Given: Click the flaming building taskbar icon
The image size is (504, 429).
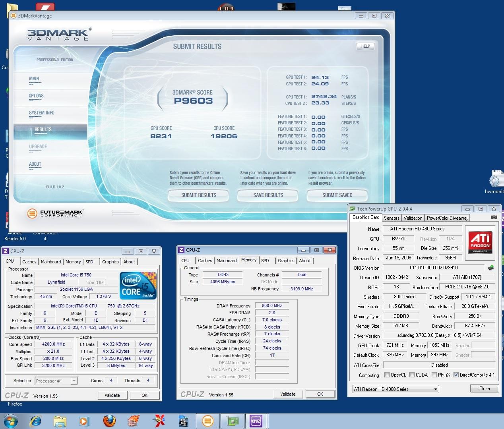Looking at the screenshot, I should point(134,421).
